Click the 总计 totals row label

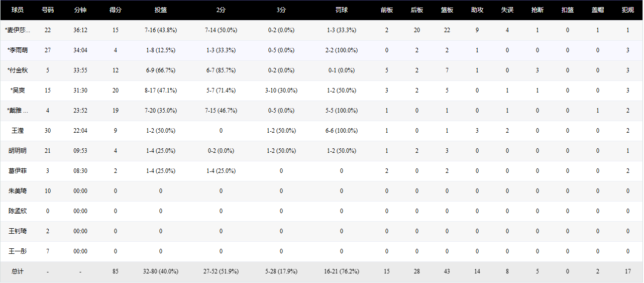(x=18, y=271)
